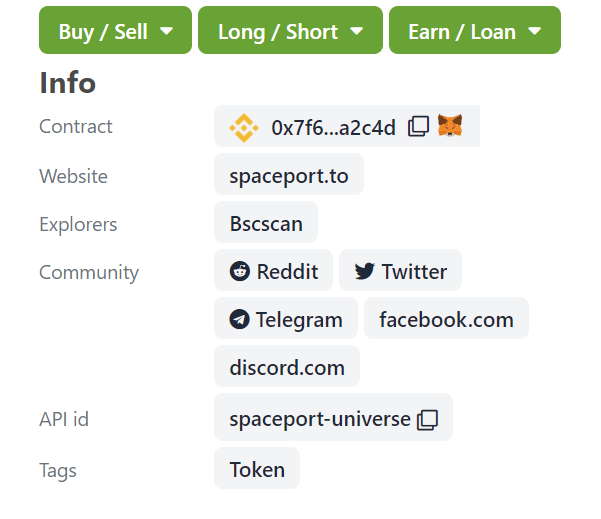This screenshot has height=519, width=601.
Task: Expand the Long / Short dropdown
Action: [291, 30]
